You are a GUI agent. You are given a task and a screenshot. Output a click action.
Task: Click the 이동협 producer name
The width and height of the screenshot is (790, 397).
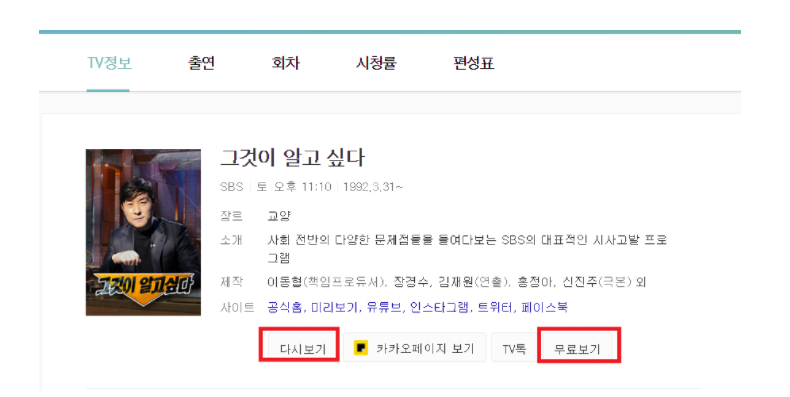pos(285,282)
